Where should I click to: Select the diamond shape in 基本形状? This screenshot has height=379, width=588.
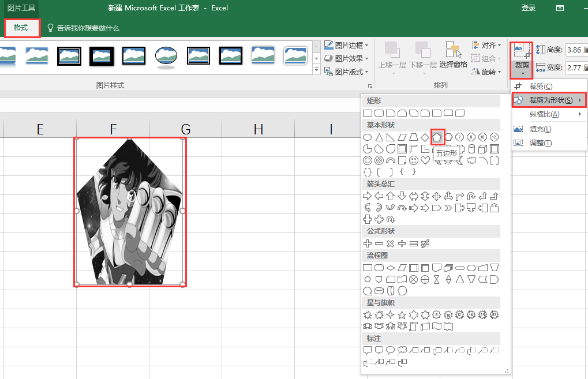pos(425,137)
